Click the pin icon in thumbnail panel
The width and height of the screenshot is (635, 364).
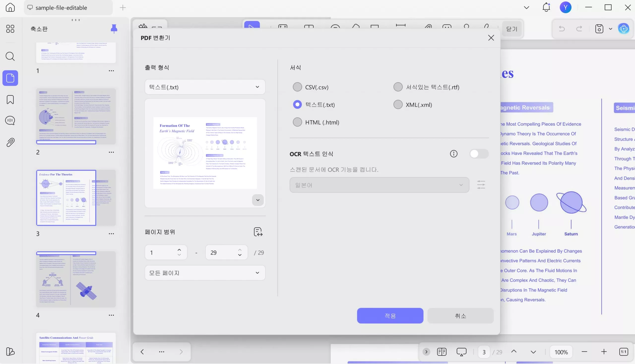click(x=114, y=29)
